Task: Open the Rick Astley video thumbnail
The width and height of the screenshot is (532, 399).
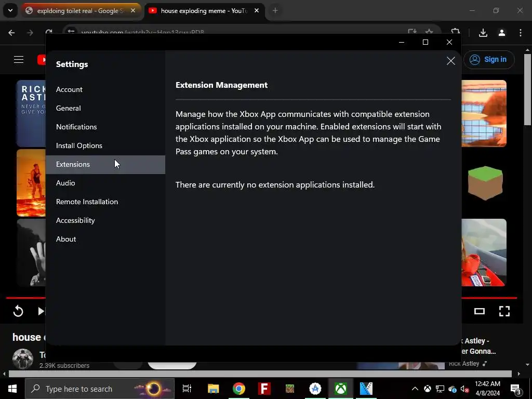Action: (31, 113)
